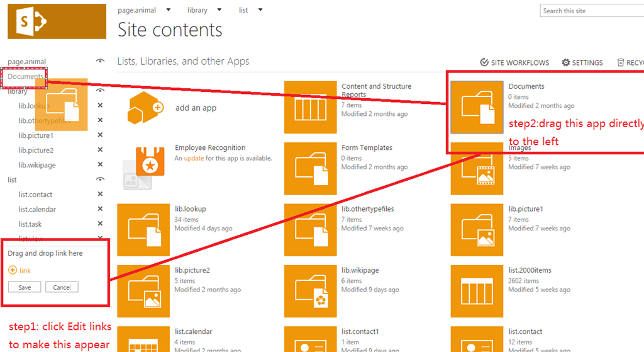The height and width of the screenshot is (352, 644).
Task: Remove lib.lookup from navigation
Action: pyautogui.click(x=100, y=105)
